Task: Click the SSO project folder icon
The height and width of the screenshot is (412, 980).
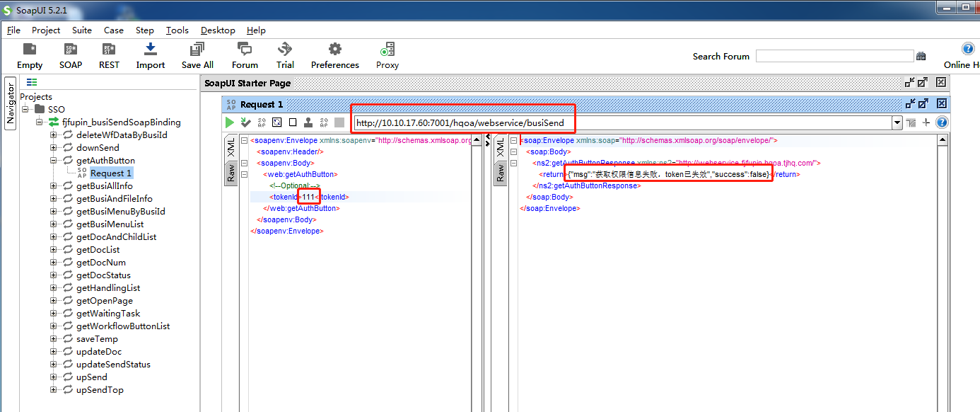Action: (40, 109)
